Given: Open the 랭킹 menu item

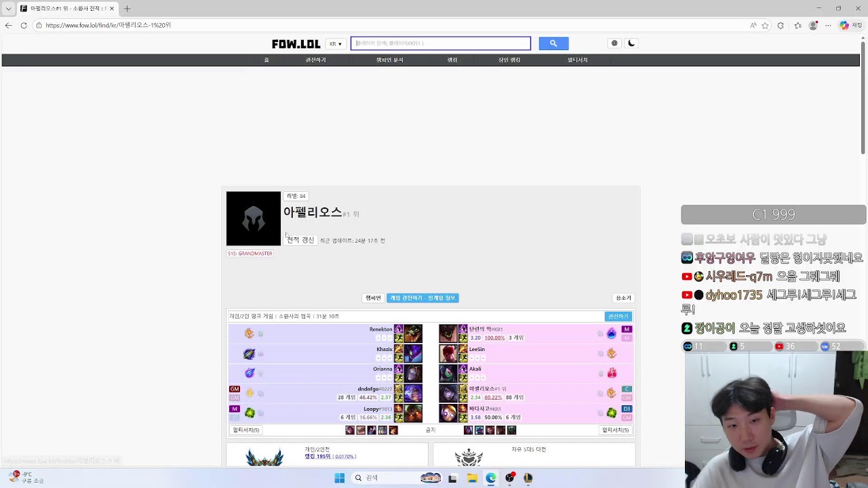Looking at the screenshot, I should click(452, 60).
